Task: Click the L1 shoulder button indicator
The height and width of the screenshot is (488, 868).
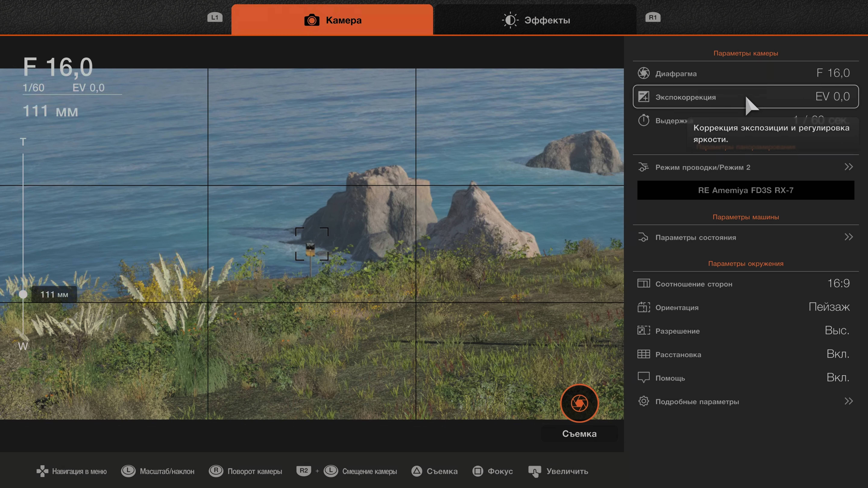Action: pyautogui.click(x=215, y=17)
